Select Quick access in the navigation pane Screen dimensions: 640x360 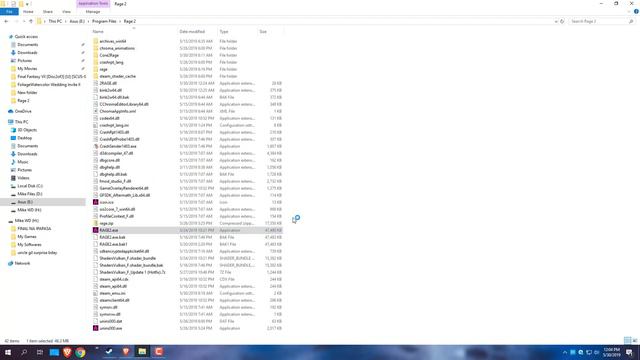coord(26,37)
